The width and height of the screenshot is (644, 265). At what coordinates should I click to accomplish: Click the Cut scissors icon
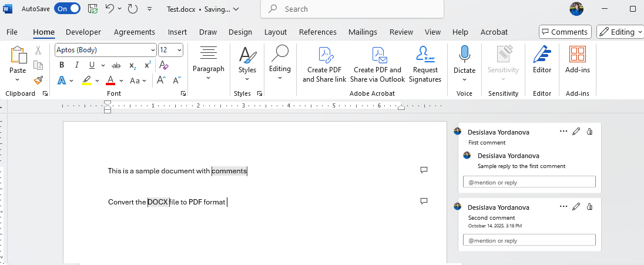pos(38,50)
